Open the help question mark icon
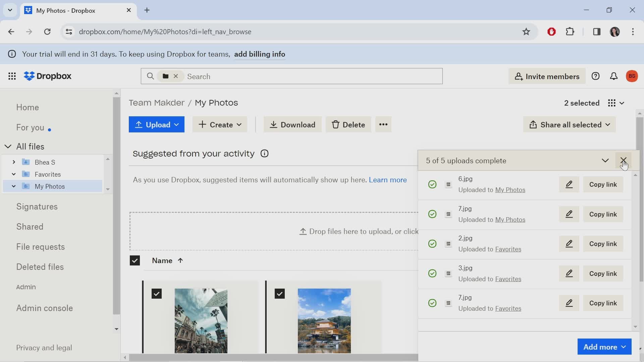Image resolution: width=644 pixels, height=362 pixels. 595,76
